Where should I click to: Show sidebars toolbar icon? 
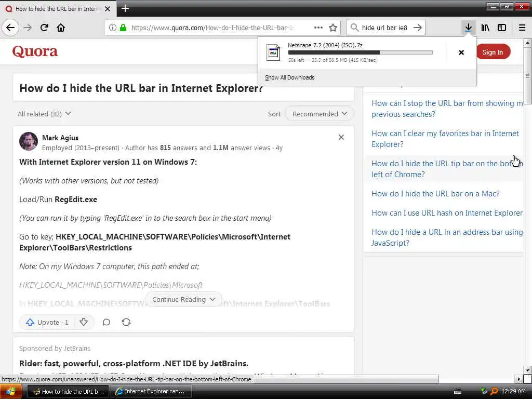(502, 28)
